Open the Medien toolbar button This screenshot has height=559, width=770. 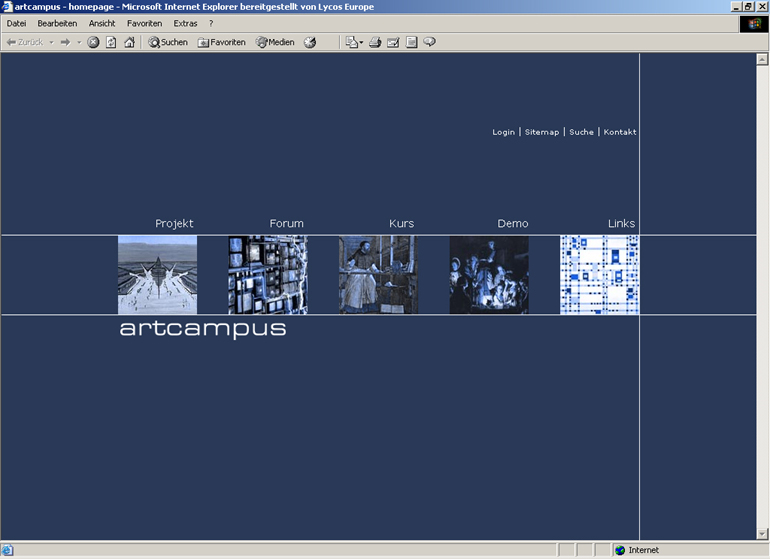coord(275,42)
